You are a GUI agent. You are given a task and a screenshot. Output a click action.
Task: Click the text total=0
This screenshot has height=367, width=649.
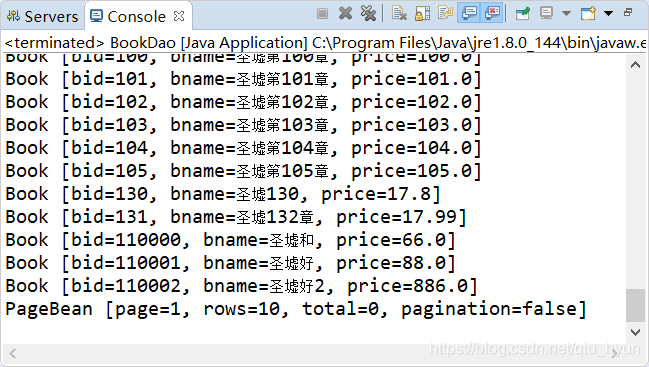click(x=340, y=309)
